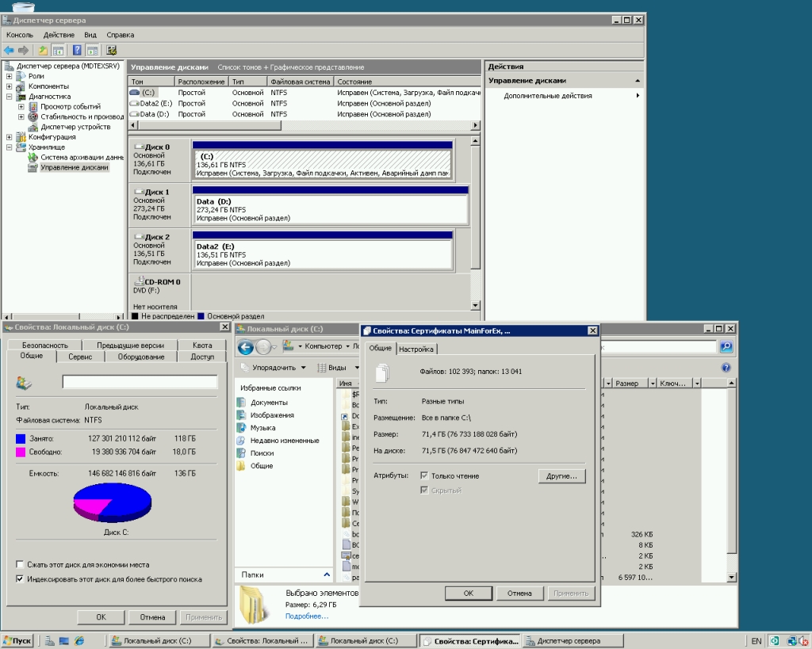Click the Windows Server Backup icon in tree

33,158
